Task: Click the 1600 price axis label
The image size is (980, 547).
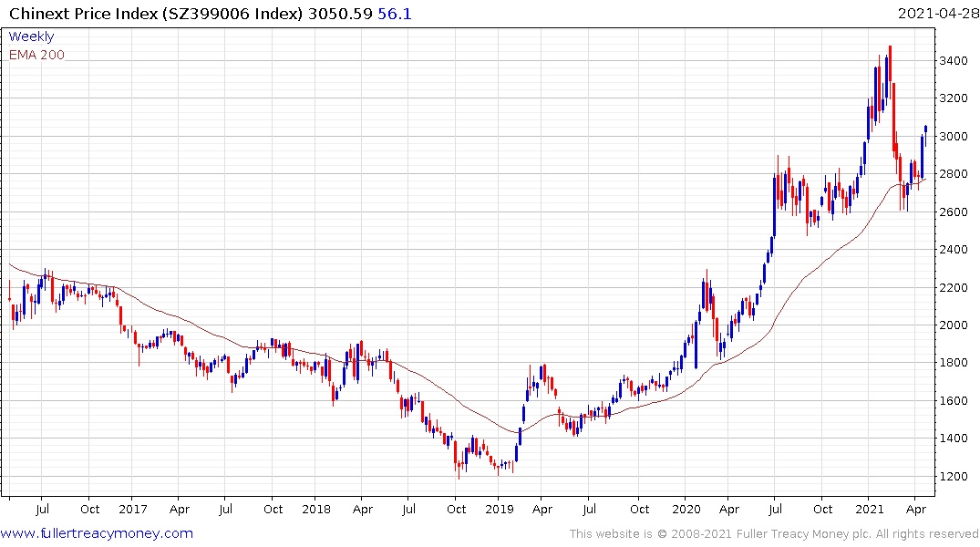Action: 954,401
